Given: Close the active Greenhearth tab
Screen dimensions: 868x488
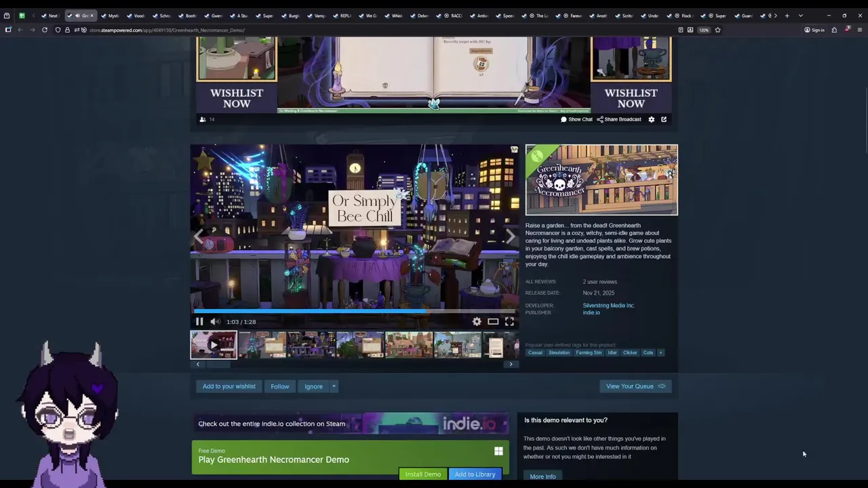Looking at the screenshot, I should (92, 16).
